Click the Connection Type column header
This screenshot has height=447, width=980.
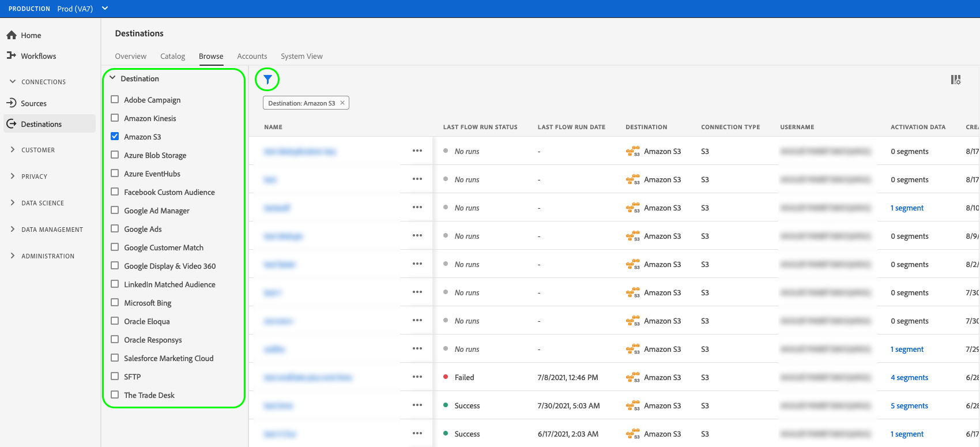point(730,127)
